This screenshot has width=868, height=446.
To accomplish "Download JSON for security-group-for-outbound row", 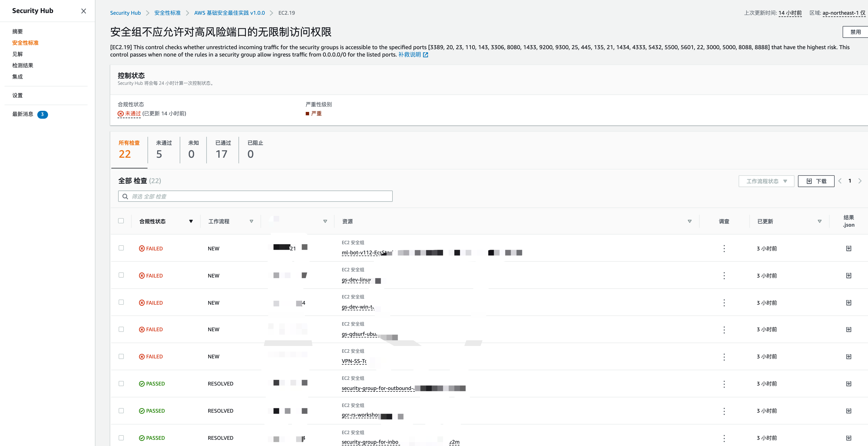I will 849,384.
